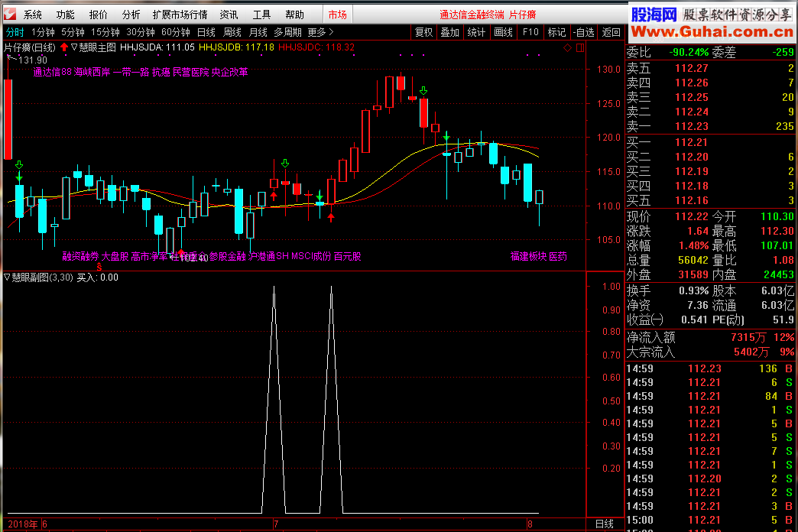The height and width of the screenshot is (532, 798).
Task: Click the 返回 back button
Action: click(x=611, y=32)
